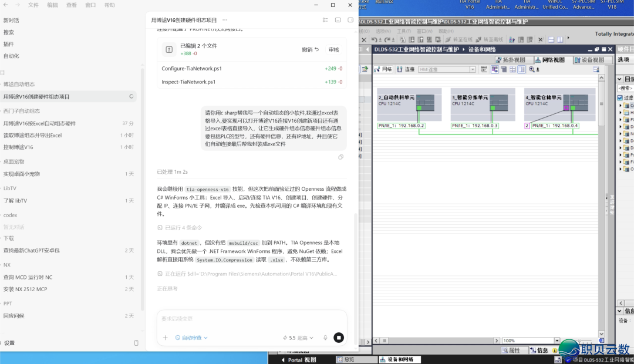
Task: Click the Upload from device icon in TIA
Action: (x=420, y=40)
